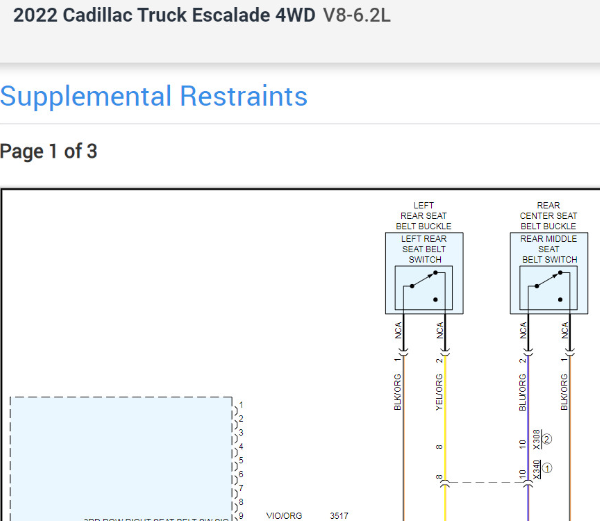Click the VIO/ORG wire color label

coord(284,516)
